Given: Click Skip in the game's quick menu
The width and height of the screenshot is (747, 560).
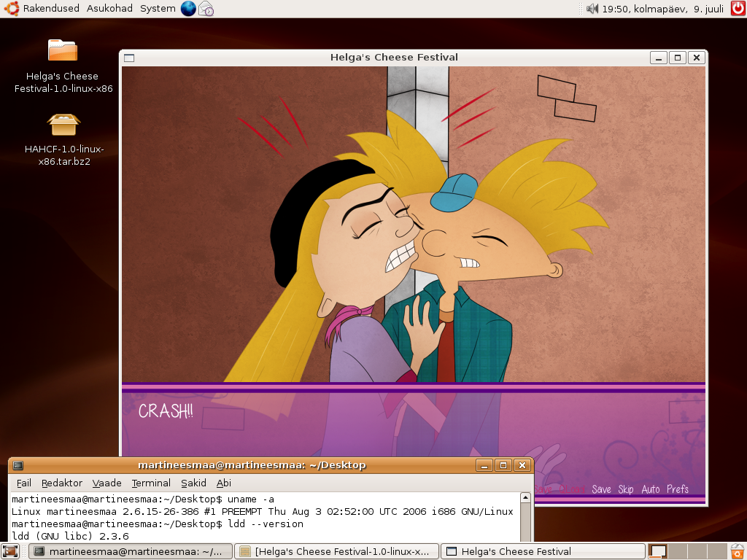Looking at the screenshot, I should pyautogui.click(x=625, y=489).
